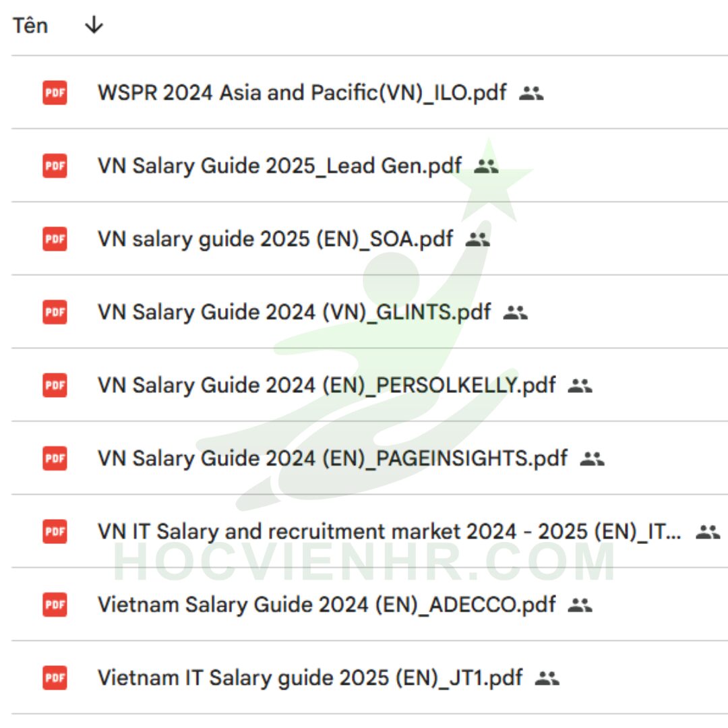
Task: Click the sort direction arrow next to Tên
Action: pos(94,25)
